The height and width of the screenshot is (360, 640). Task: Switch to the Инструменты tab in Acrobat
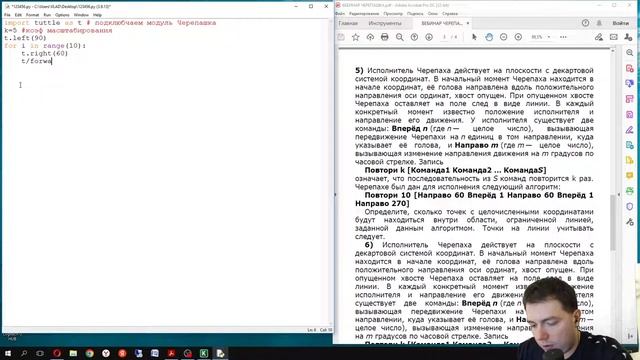(385, 23)
